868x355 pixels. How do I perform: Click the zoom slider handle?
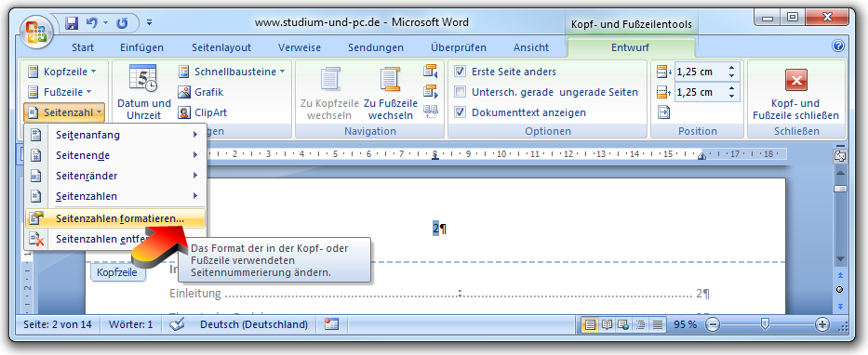point(765,324)
